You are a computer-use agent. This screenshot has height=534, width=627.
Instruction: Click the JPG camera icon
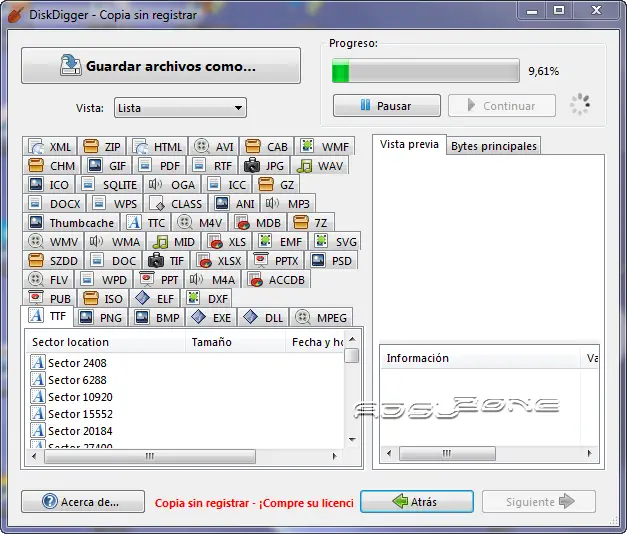click(252, 165)
